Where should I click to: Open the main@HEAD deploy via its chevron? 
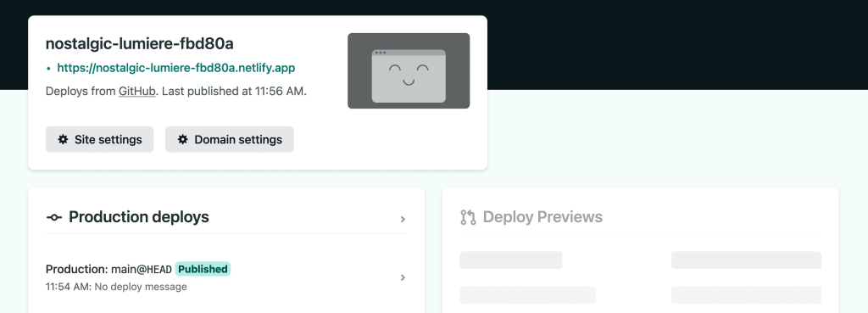pyautogui.click(x=403, y=277)
